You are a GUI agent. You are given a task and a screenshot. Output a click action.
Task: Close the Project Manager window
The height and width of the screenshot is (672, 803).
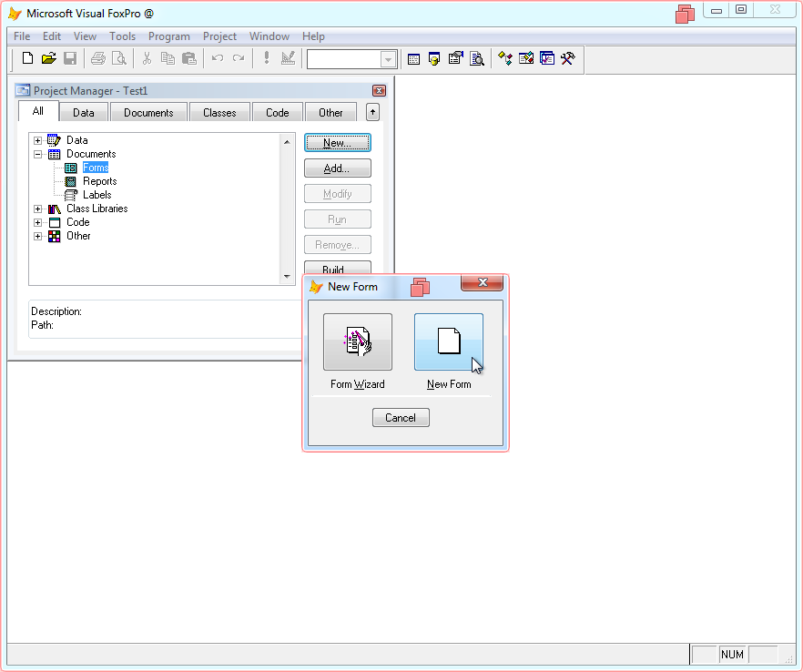[379, 91]
